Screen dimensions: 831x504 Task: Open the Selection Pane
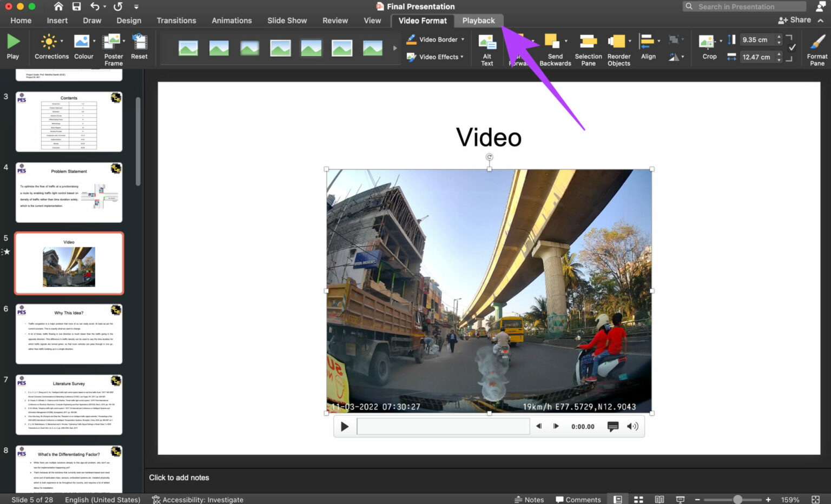coord(588,48)
